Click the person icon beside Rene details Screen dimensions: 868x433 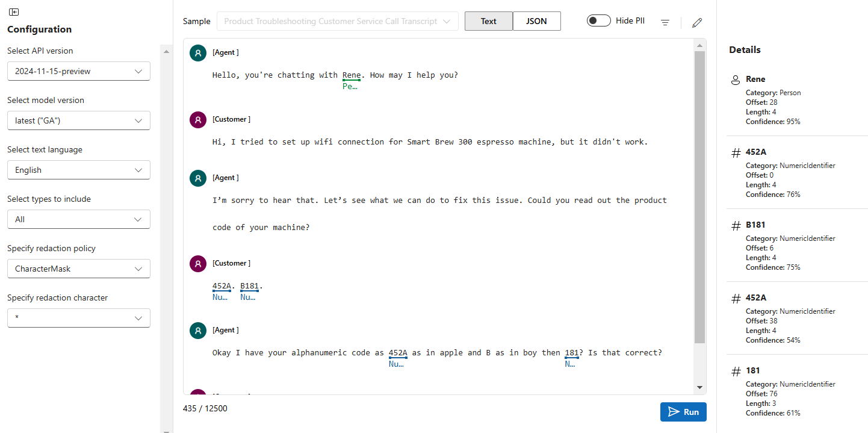735,79
